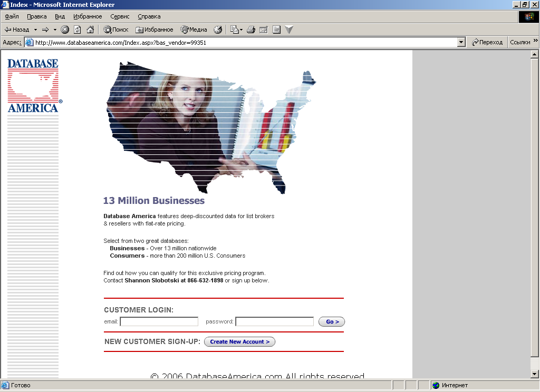The image size is (540, 392).
Task: Click the Internet Explorer icon in title bar
Action: [4, 4]
